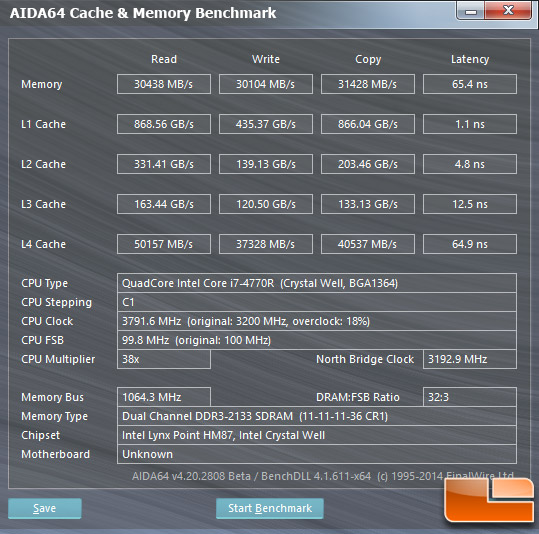
Task: Click the L4 Cache Latency 64.9 ns box
Action: (x=470, y=244)
